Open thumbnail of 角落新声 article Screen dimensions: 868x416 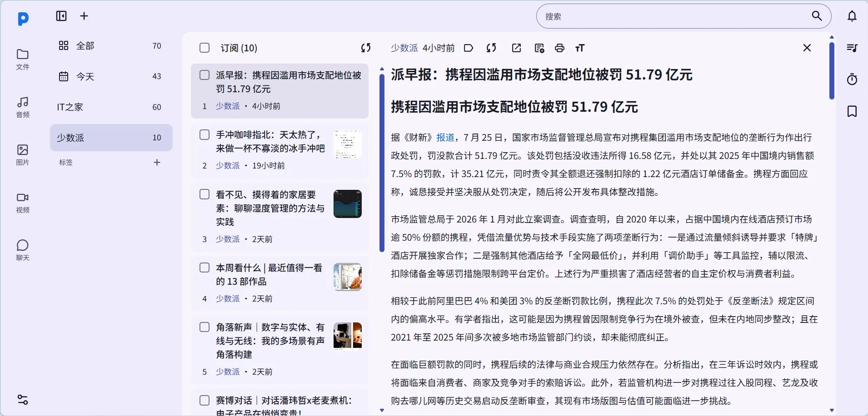[348, 337]
